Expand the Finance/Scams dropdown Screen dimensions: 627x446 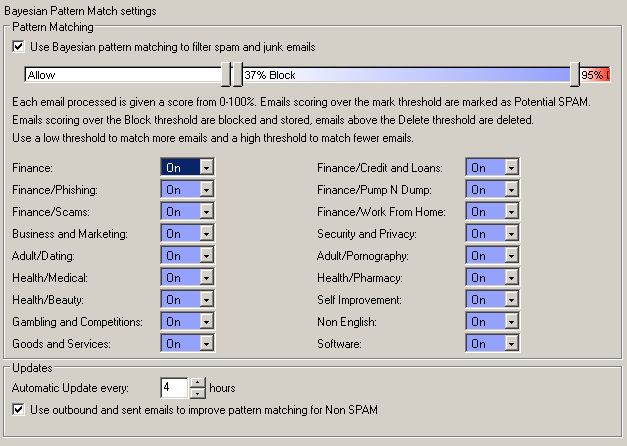pos(205,212)
